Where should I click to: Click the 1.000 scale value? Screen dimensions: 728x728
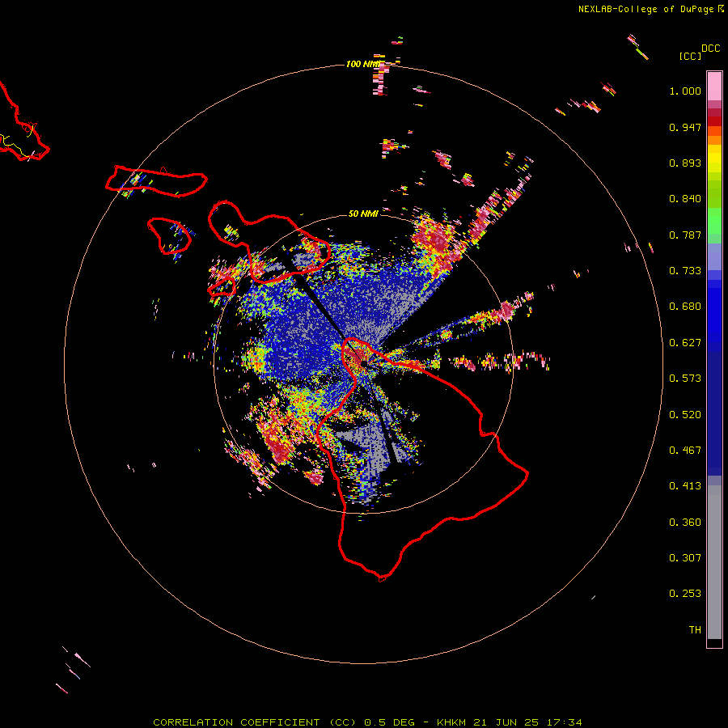(685, 91)
